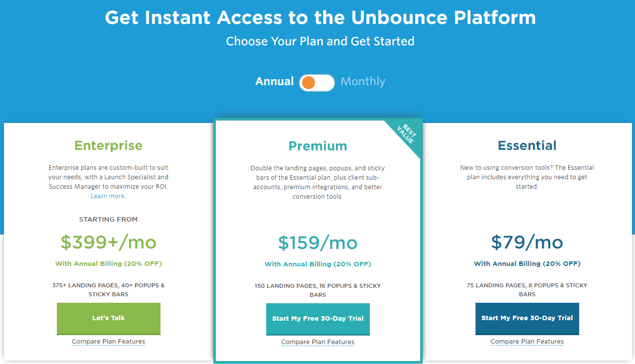Click the Best Value corner ribbon
The width and height of the screenshot is (635, 364).
click(x=407, y=134)
